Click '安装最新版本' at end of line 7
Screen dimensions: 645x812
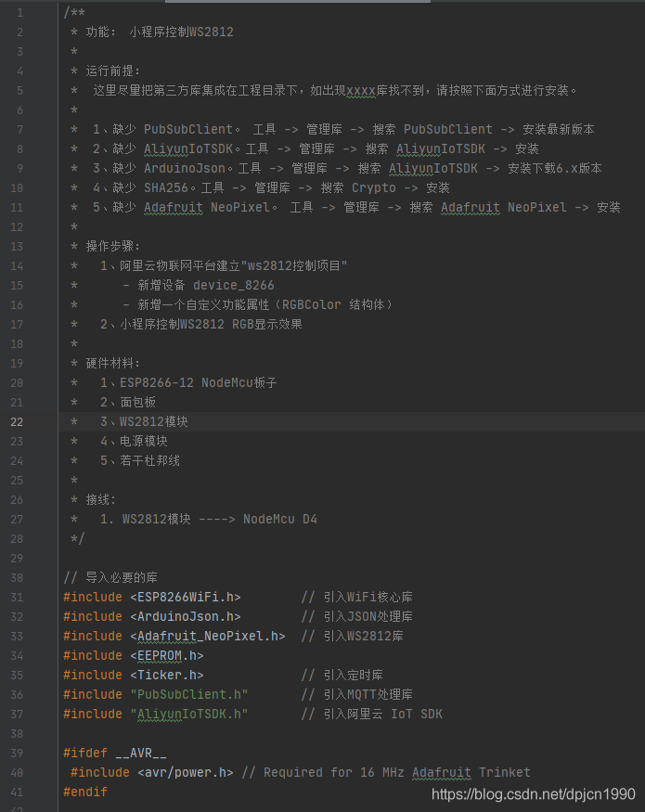click(x=558, y=130)
